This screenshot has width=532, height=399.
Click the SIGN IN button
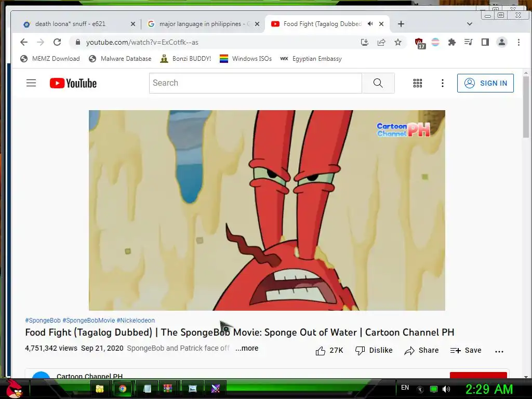tap(486, 83)
